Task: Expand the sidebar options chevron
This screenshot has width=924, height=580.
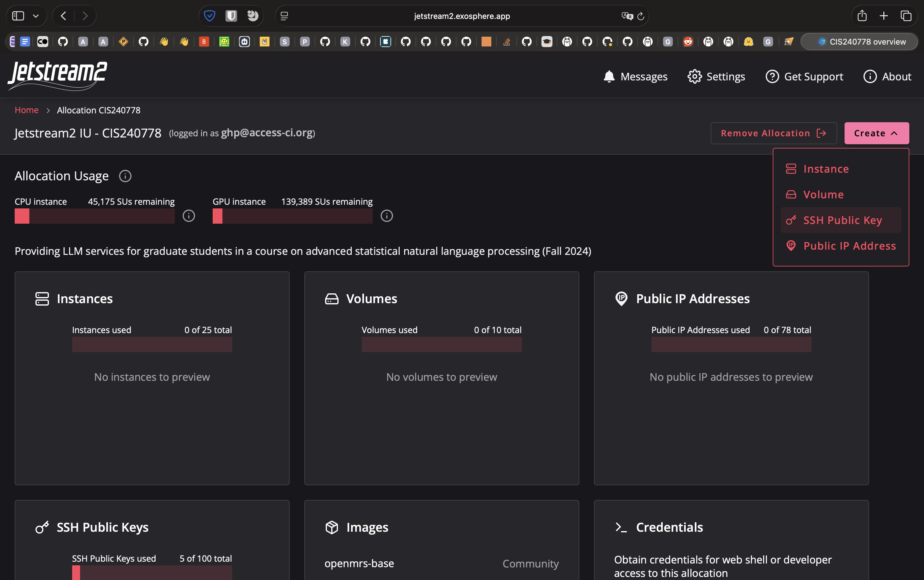Action: [36, 16]
